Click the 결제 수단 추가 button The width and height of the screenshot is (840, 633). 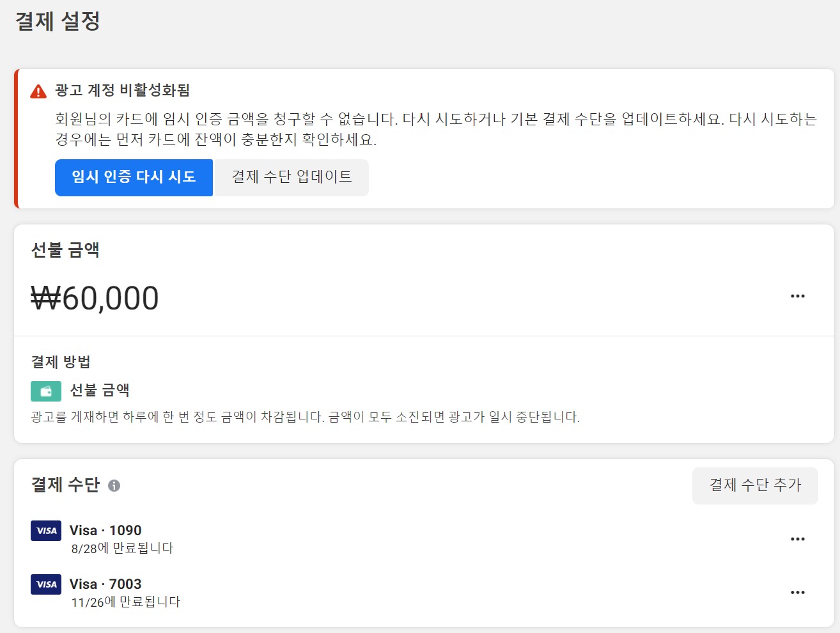coord(755,485)
